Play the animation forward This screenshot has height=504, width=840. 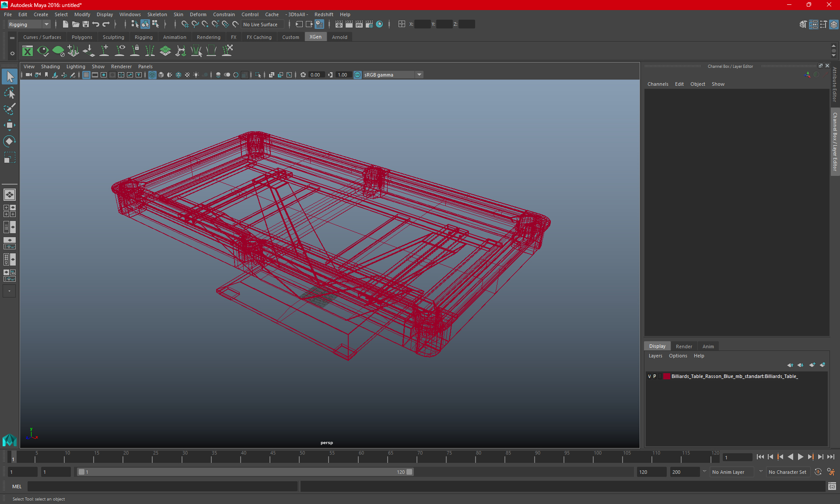point(800,457)
